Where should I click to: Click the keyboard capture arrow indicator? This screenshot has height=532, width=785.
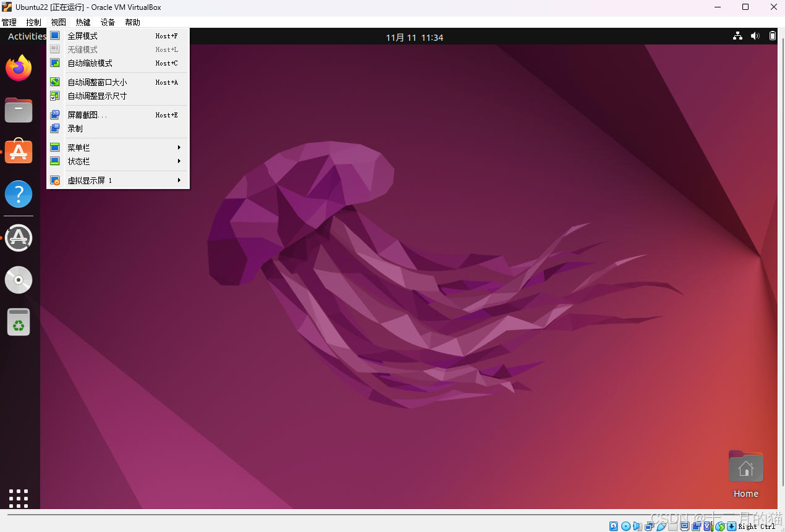pos(732,526)
